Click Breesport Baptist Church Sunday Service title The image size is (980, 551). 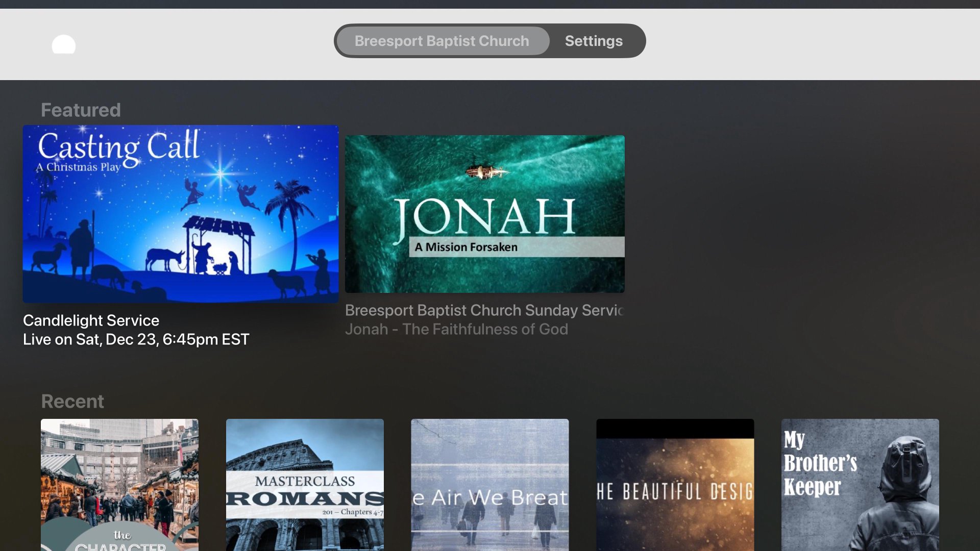click(484, 310)
